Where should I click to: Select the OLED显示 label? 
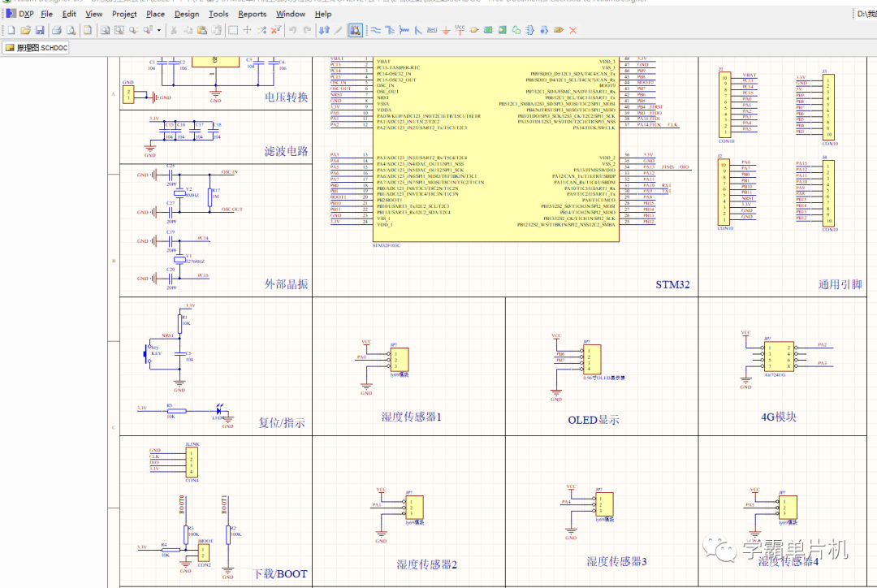point(594,420)
